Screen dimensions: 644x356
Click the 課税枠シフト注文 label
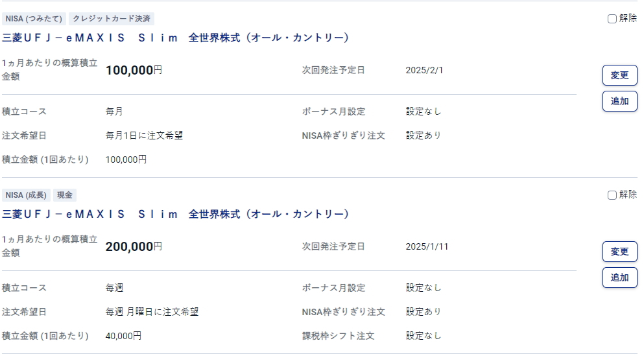point(338,336)
